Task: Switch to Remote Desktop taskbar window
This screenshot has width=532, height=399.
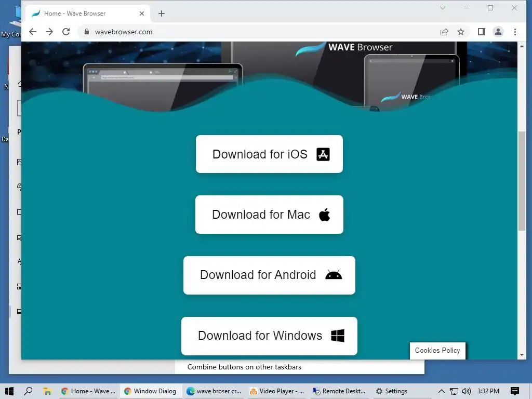Action: pos(339,391)
